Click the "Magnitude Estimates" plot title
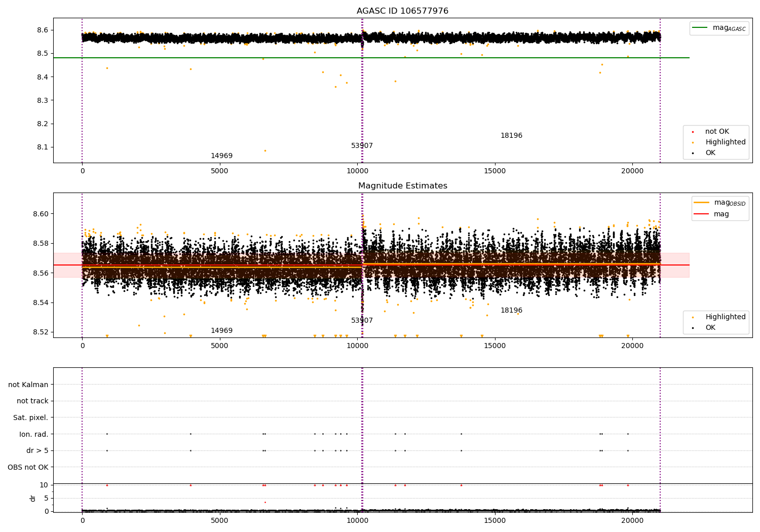Image resolution: width=760 pixels, height=532 pixels. click(402, 186)
